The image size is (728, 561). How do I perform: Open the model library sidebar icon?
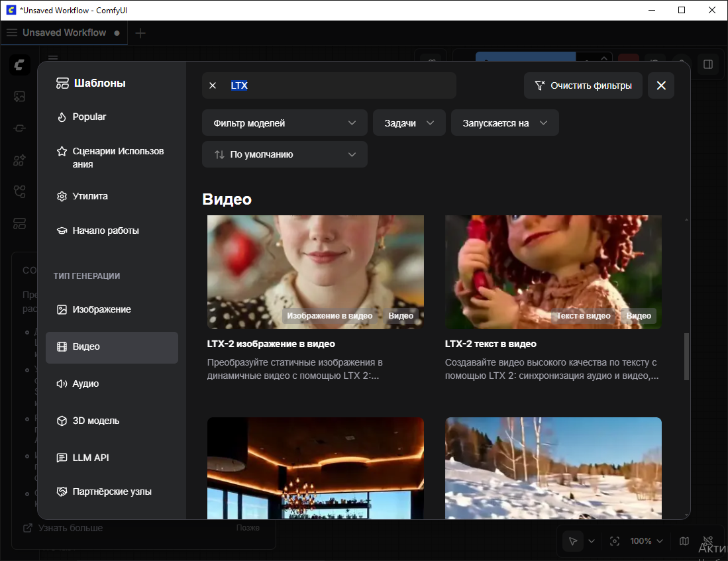(x=19, y=160)
